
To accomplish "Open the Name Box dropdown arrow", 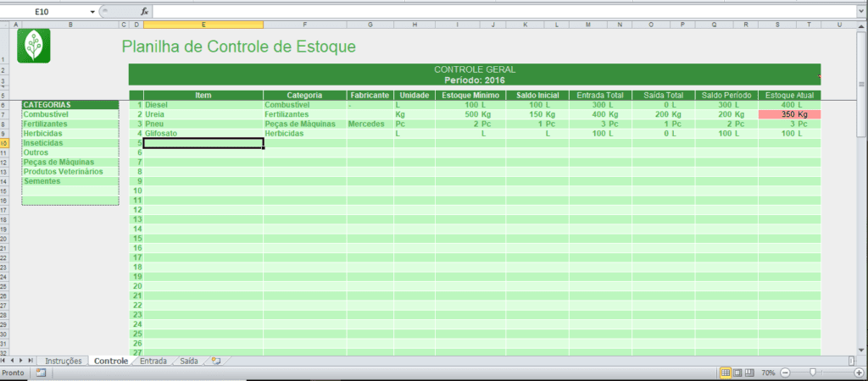I will 92,11.
